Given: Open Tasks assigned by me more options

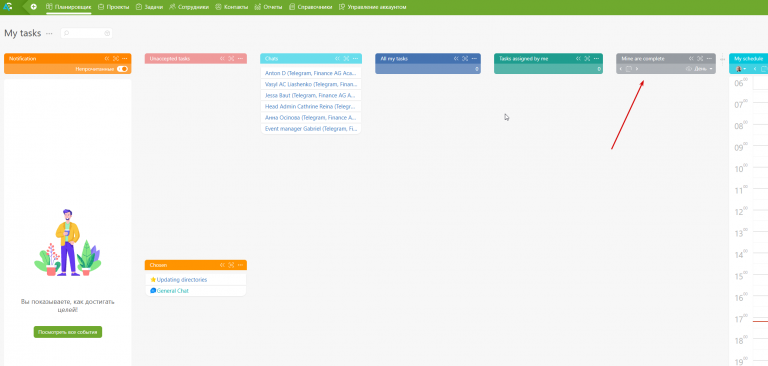Looking at the screenshot, I should click(x=597, y=58).
